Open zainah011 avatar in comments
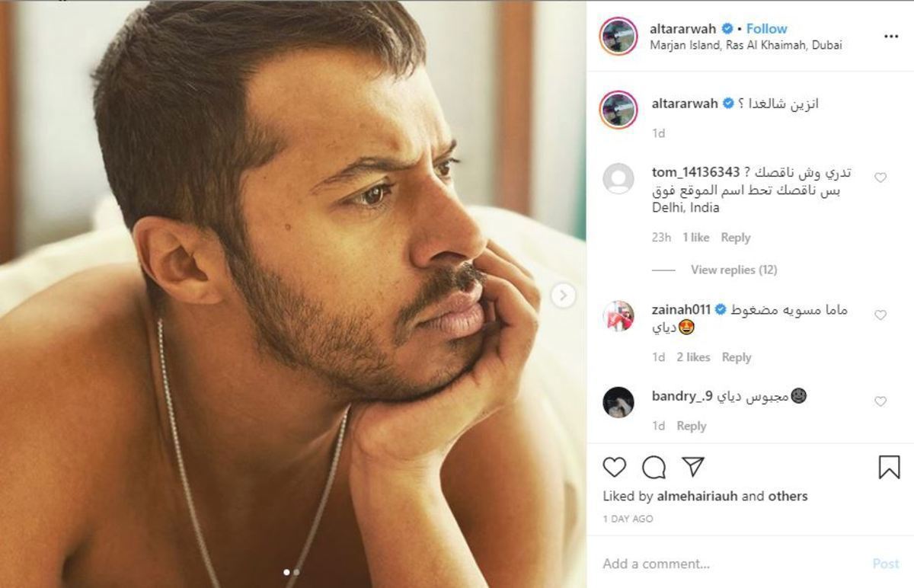914x588 pixels. [618, 315]
